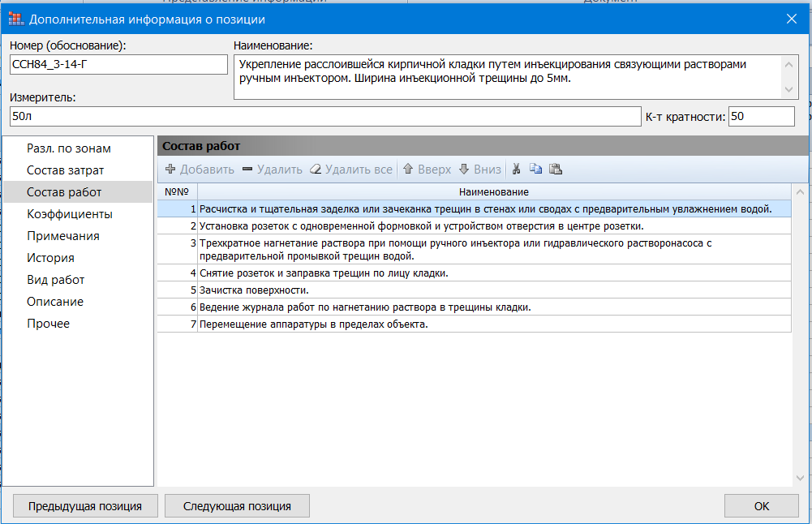Click the Наименование column header
This screenshot has height=524, width=812.
point(494,192)
